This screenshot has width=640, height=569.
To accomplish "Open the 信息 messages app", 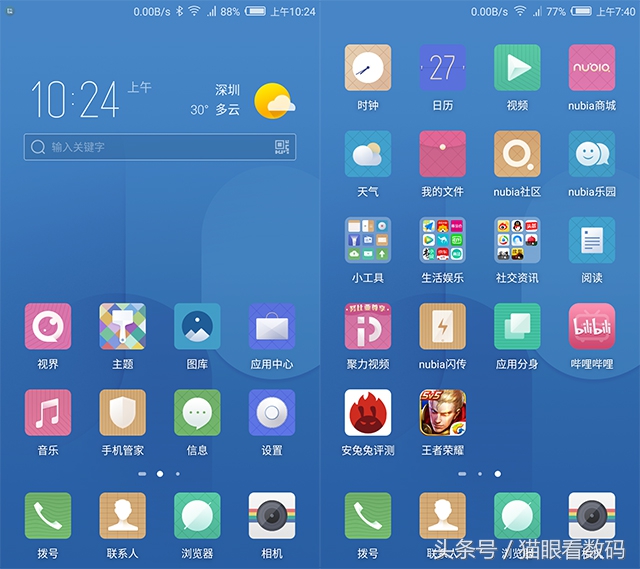I will [197, 413].
